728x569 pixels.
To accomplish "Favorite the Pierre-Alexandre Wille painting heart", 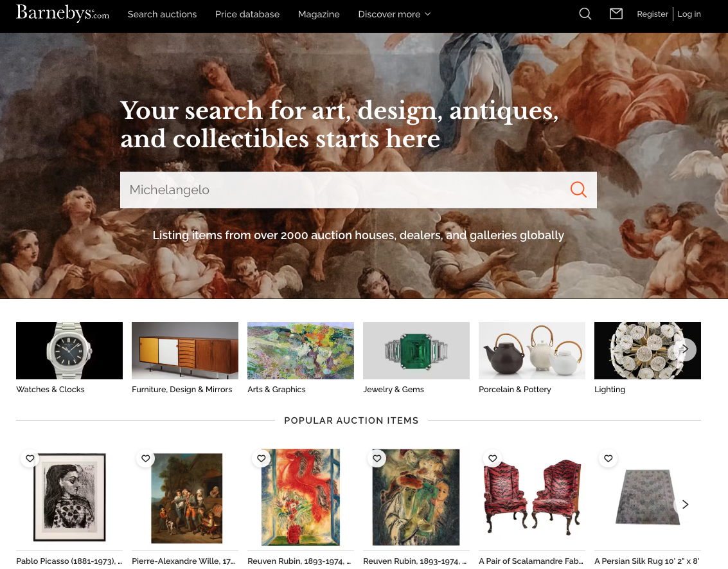I will pyautogui.click(x=146, y=458).
